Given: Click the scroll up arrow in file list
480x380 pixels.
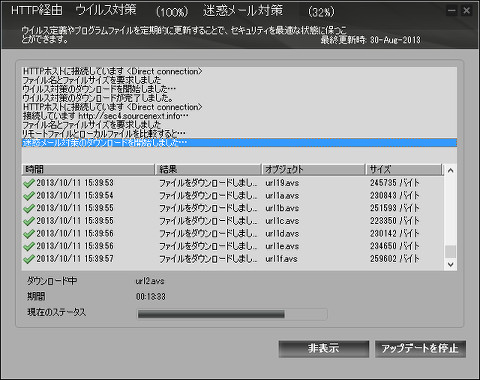Looking at the screenshot, I should (x=451, y=170).
